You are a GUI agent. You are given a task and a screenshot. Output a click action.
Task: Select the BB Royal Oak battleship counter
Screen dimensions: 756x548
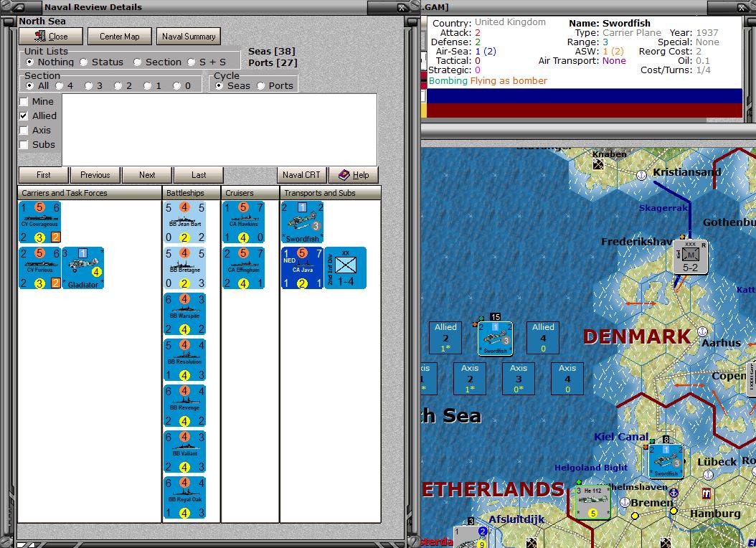coord(184,497)
